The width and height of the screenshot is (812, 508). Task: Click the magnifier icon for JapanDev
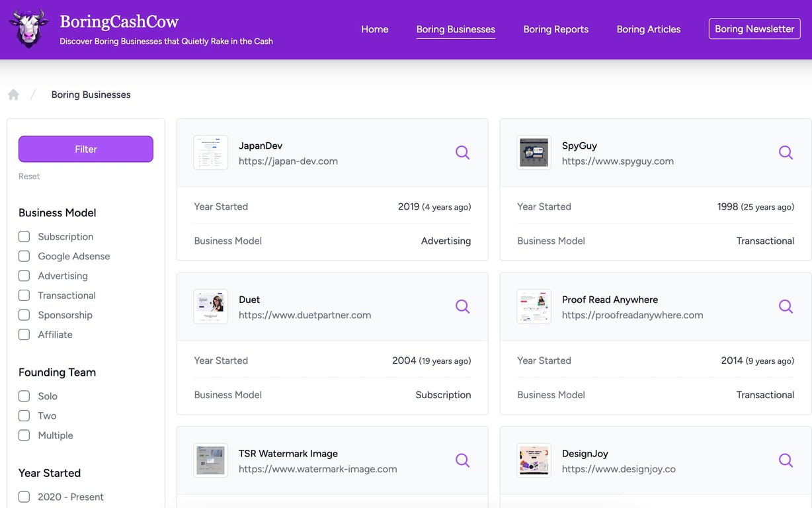click(x=463, y=153)
